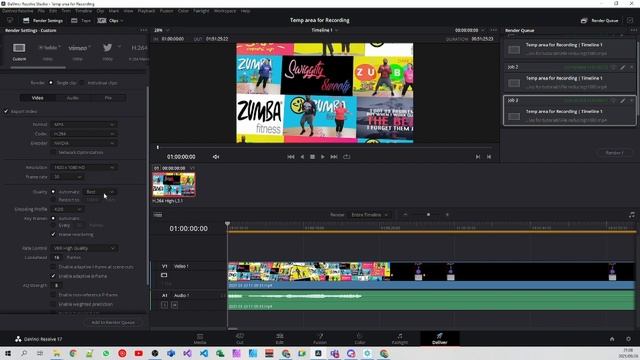The height and width of the screenshot is (360, 640).
Task: Open the Quality Best dropdown
Action: [100, 192]
